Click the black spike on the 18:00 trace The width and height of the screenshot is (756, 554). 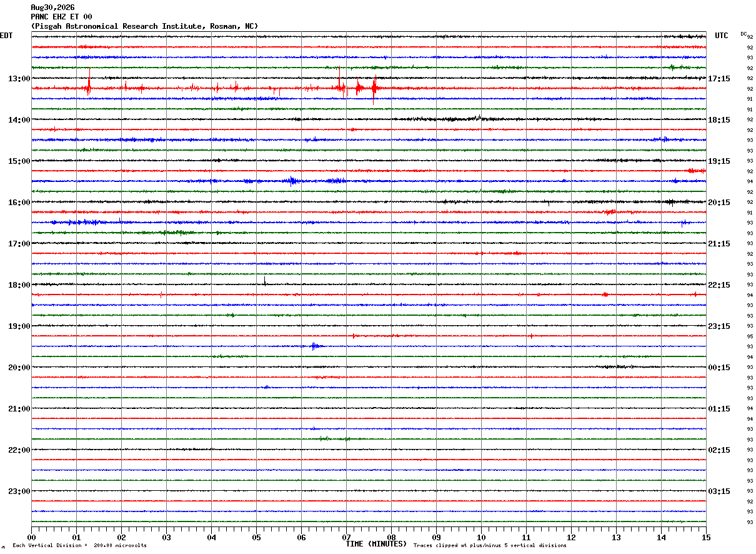pos(265,281)
